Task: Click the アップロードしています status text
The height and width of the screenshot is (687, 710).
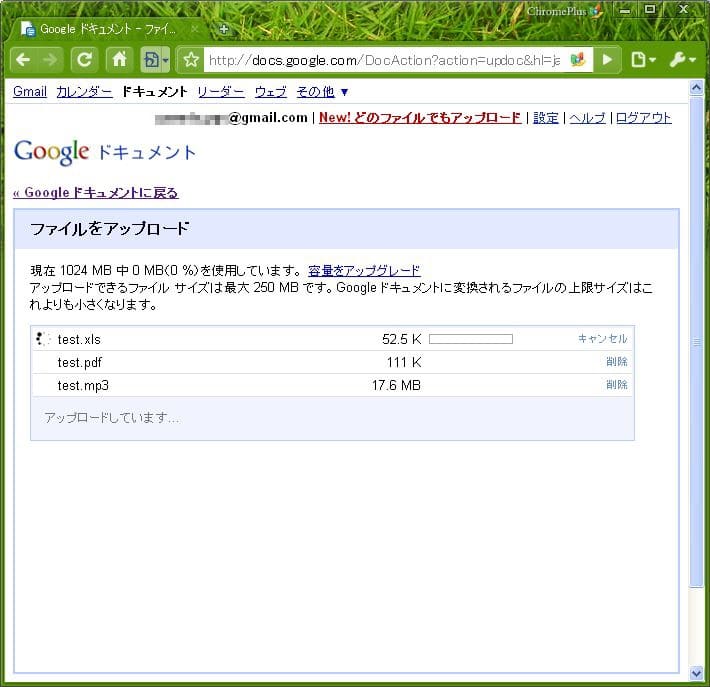Action: pos(111,418)
